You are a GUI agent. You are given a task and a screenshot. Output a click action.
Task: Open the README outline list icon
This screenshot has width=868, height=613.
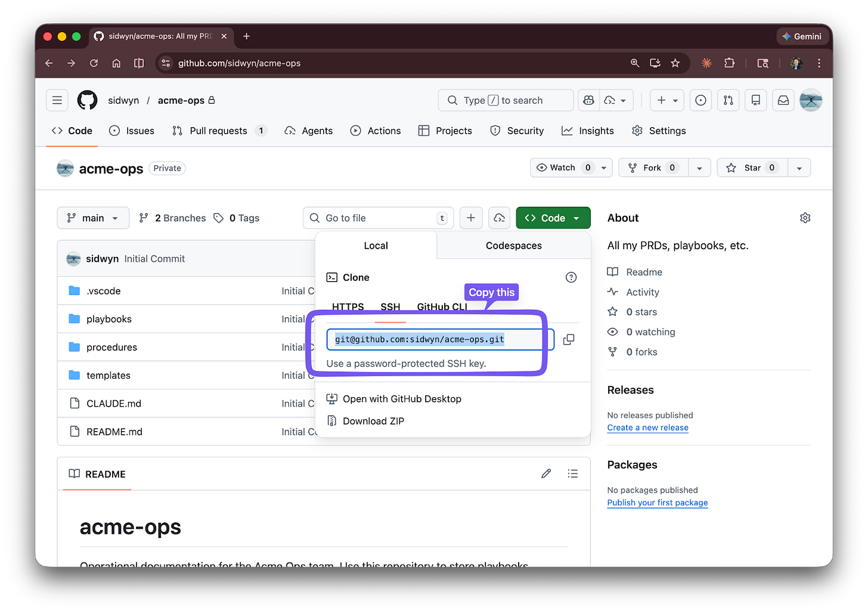(x=573, y=473)
